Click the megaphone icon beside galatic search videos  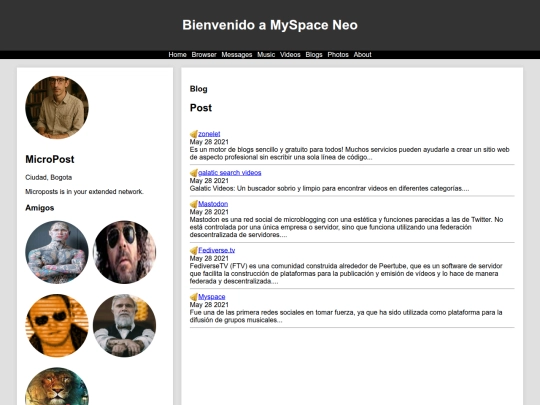[194, 173]
